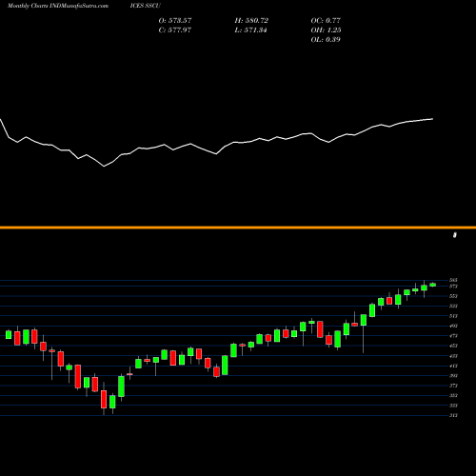Select the high value 'H: 580.72'
Screen dimensions: 476x476
coord(251,21)
